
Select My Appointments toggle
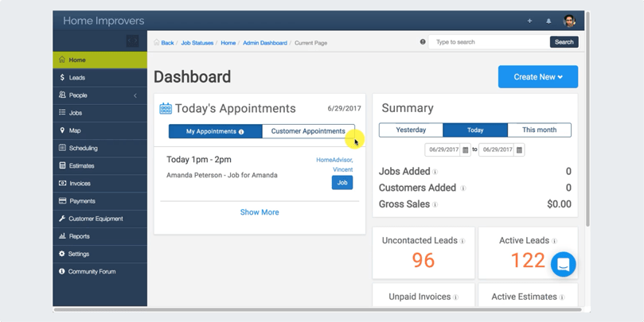pyautogui.click(x=215, y=131)
